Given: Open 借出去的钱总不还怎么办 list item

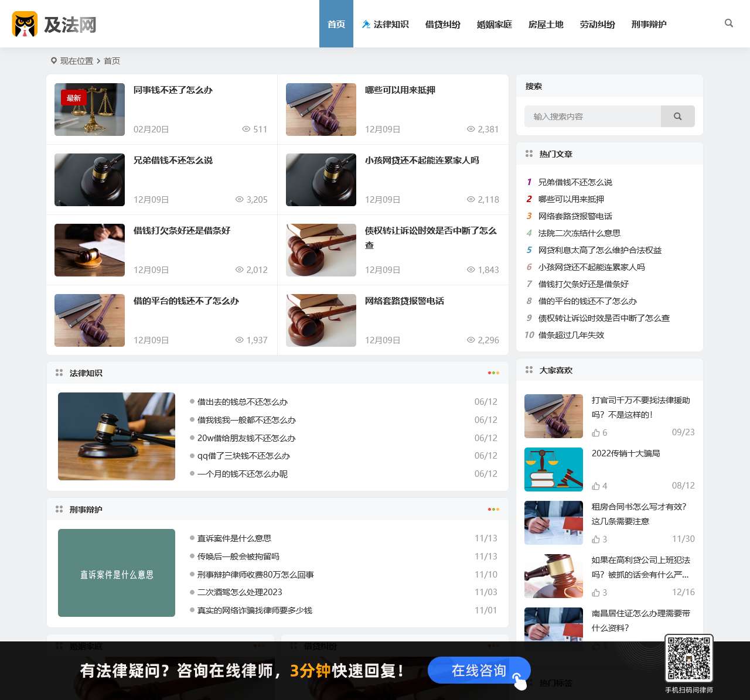Looking at the screenshot, I should pos(243,402).
